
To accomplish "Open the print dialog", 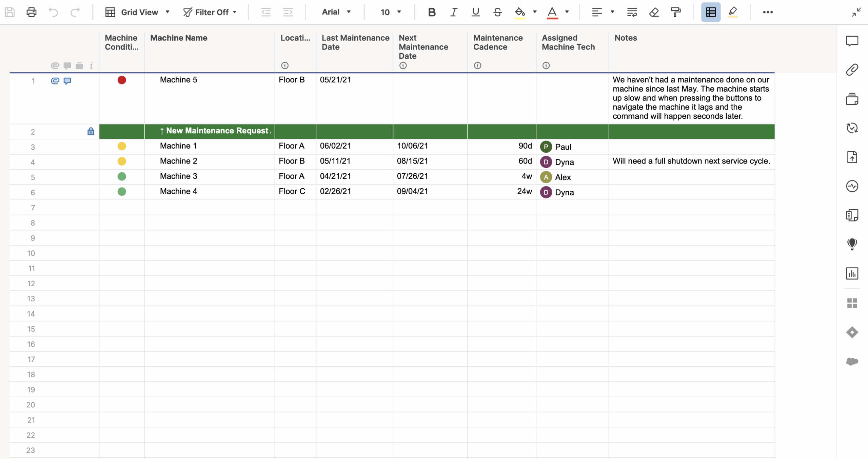I will (x=31, y=12).
